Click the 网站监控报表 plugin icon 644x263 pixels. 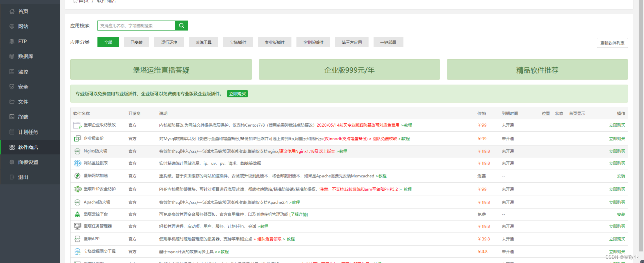[77, 163]
